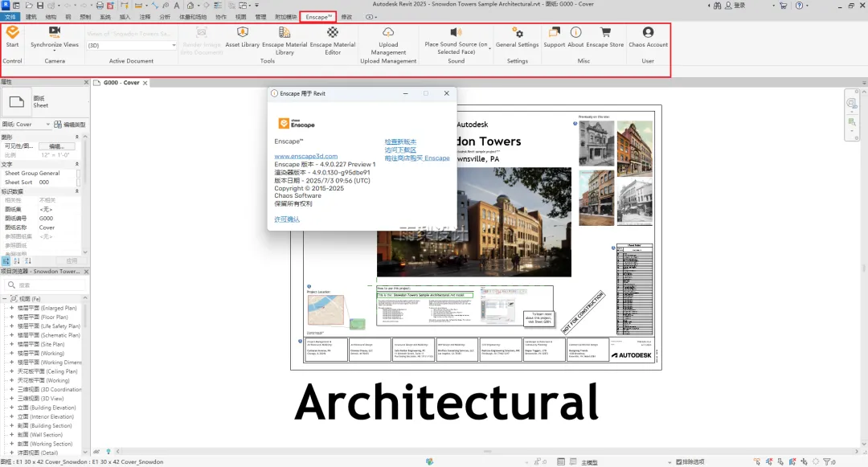868x467 pixels.
Task: Click the 检查新版本 link
Action: (400, 142)
